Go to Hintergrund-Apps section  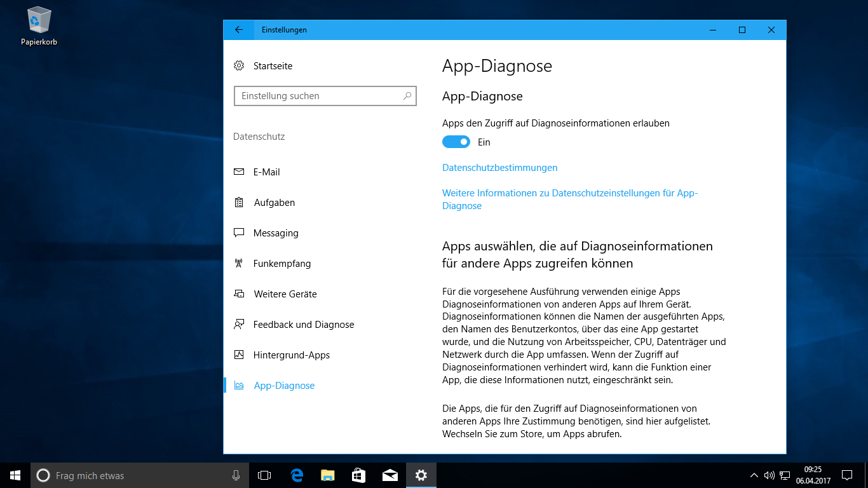click(291, 355)
